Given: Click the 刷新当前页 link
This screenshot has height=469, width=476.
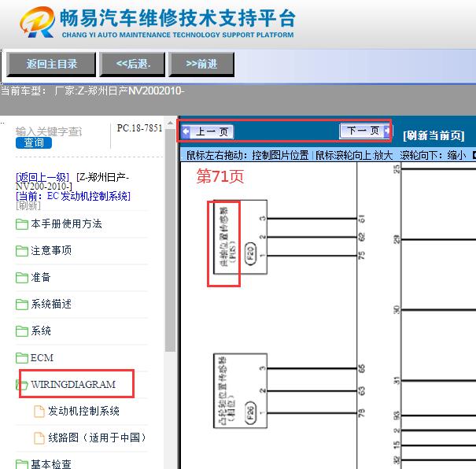Looking at the screenshot, I should (434, 135).
